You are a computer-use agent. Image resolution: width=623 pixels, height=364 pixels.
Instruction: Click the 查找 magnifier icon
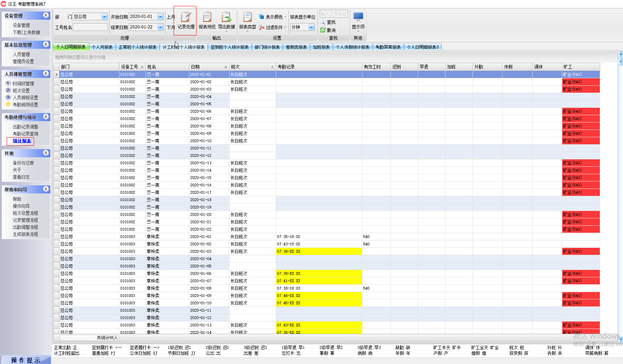(323, 22)
